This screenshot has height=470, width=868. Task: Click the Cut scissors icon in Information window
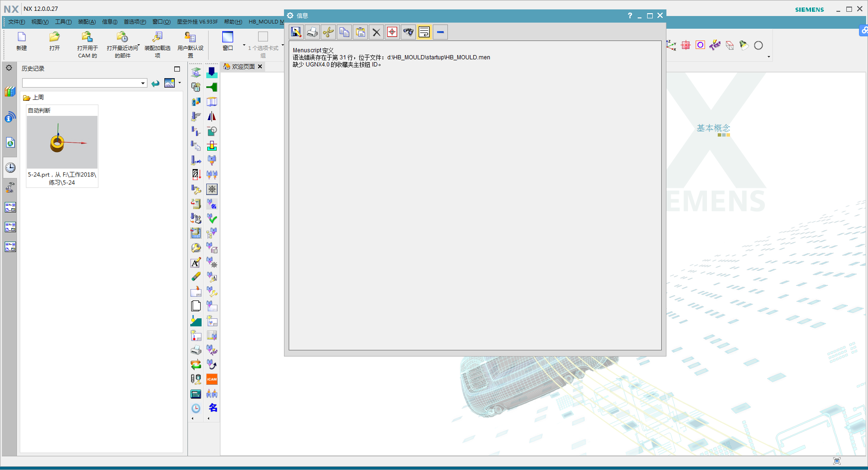tap(328, 32)
